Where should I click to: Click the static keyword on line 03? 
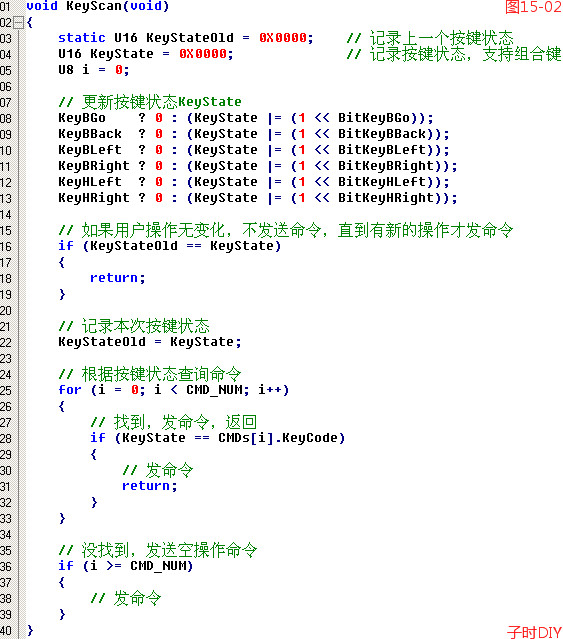point(81,38)
